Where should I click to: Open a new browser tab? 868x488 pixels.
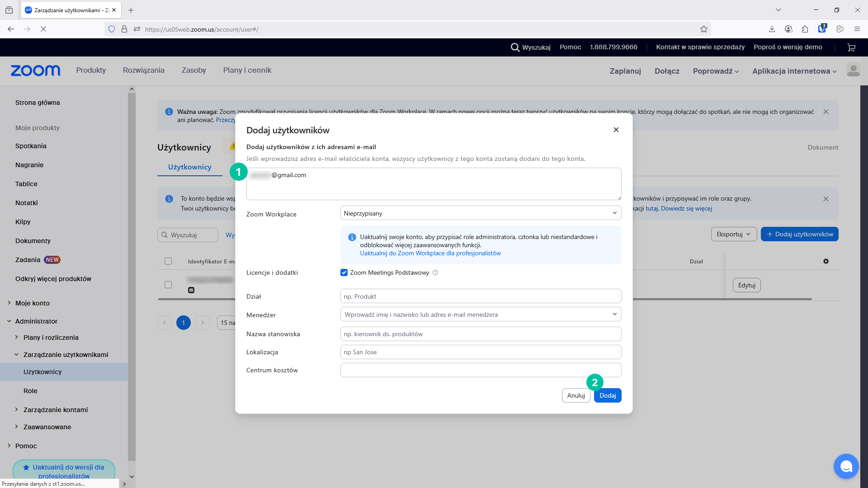pyautogui.click(x=131, y=10)
